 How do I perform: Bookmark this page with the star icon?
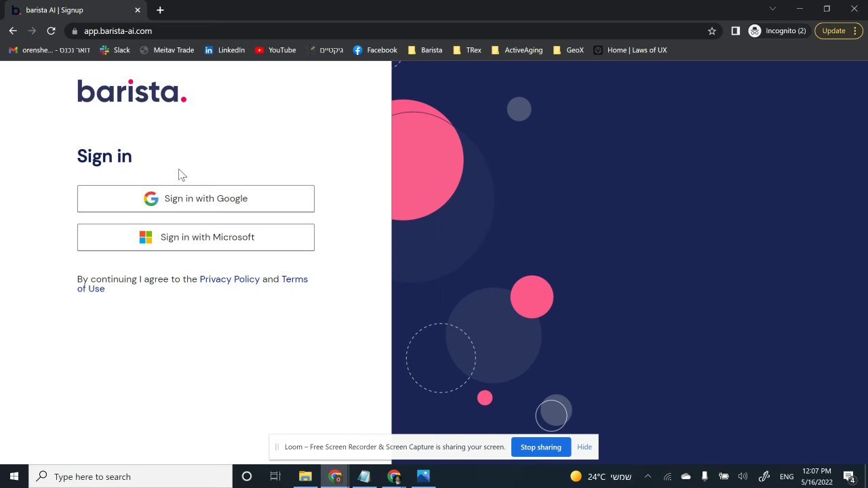tap(712, 30)
